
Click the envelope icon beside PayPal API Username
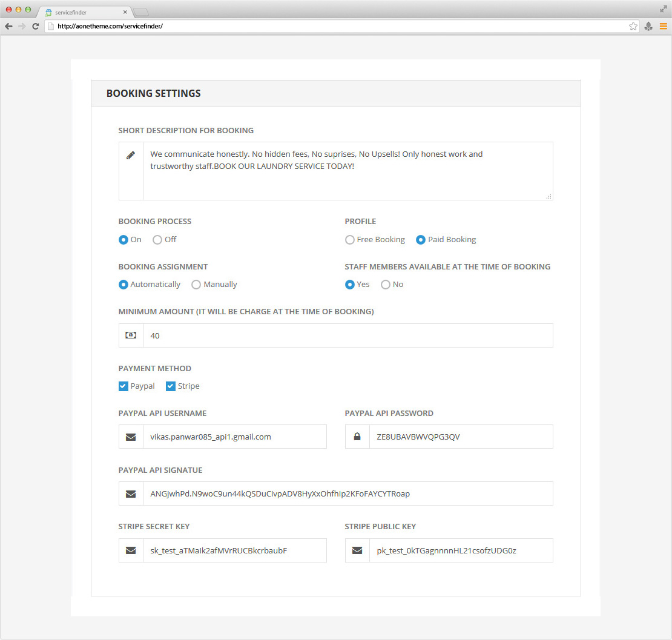[x=131, y=437]
